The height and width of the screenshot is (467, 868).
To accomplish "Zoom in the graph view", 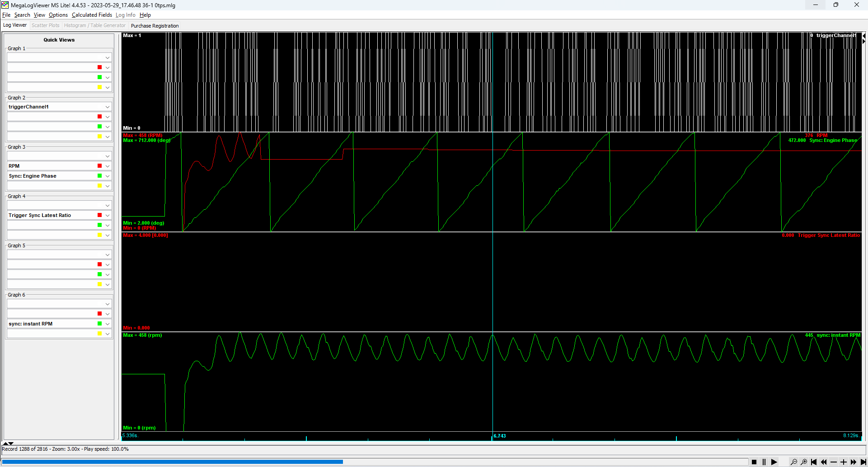I will (804, 462).
